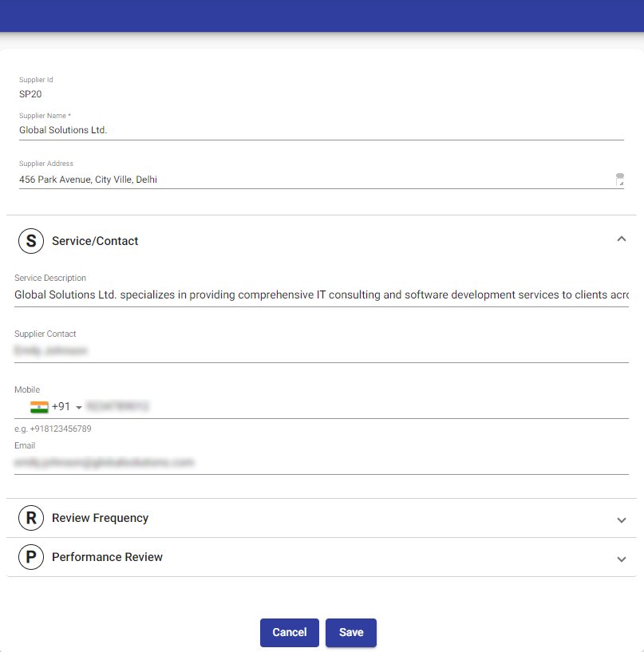
Task: Click the India flag icon
Action: click(x=39, y=407)
